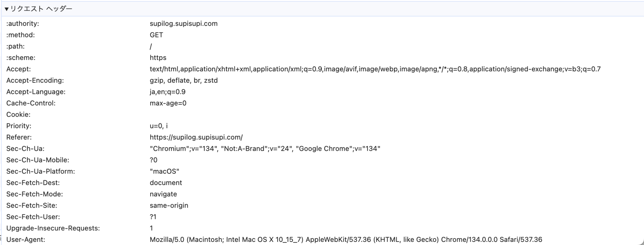Select the Accept header value text
The image size is (644, 245).
(375, 69)
